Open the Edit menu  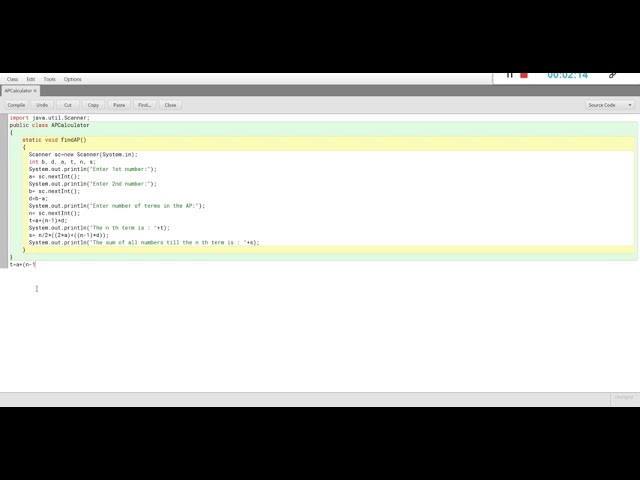click(x=31, y=79)
